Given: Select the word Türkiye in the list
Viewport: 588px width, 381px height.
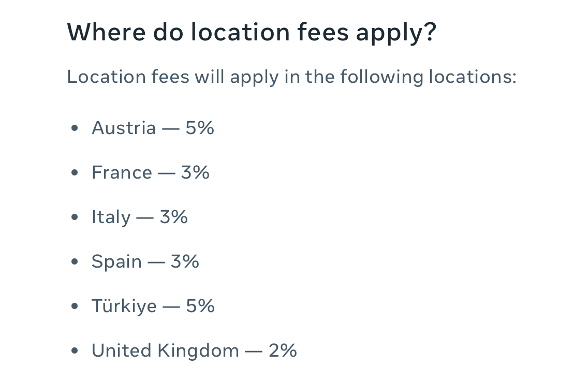Looking at the screenshot, I should 124,306.
